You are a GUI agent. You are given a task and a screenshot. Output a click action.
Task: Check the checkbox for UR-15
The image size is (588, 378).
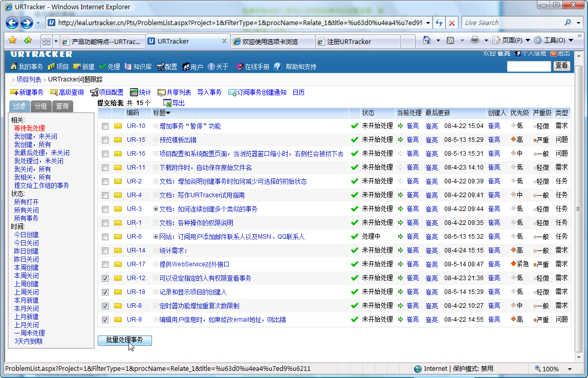point(105,140)
